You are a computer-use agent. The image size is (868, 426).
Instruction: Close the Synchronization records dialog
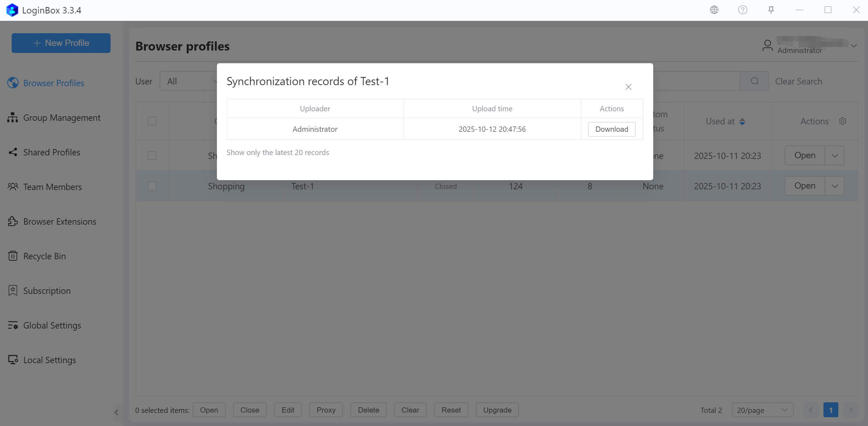(x=628, y=87)
